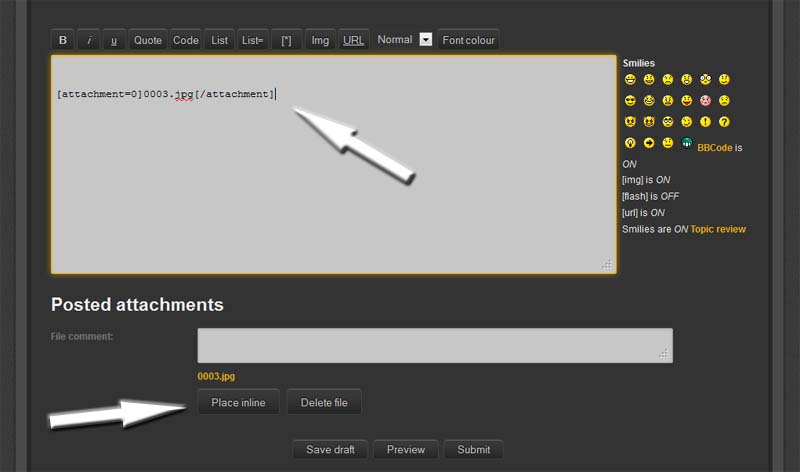This screenshot has height=472, width=800.
Task: Insert the razz tongue-out smiley
Action: pos(687,101)
